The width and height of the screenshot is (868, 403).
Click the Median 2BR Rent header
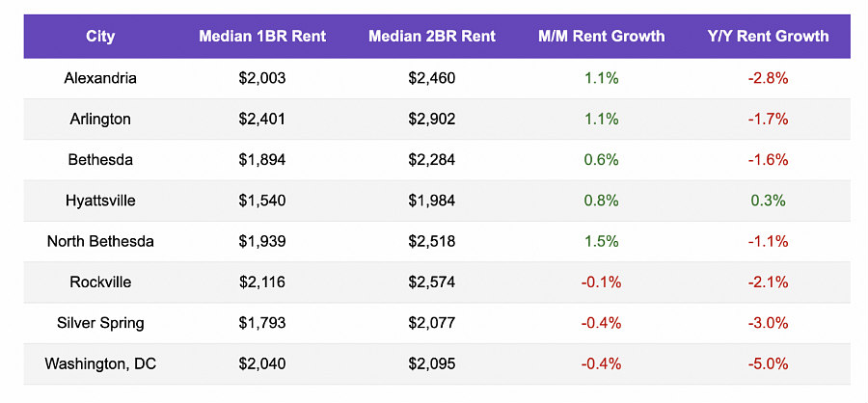432,37
